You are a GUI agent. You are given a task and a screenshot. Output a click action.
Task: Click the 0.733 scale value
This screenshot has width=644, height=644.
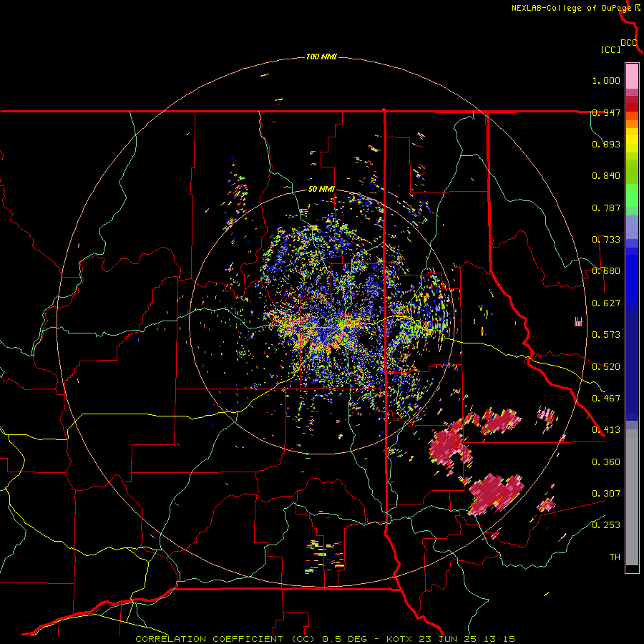point(606,240)
